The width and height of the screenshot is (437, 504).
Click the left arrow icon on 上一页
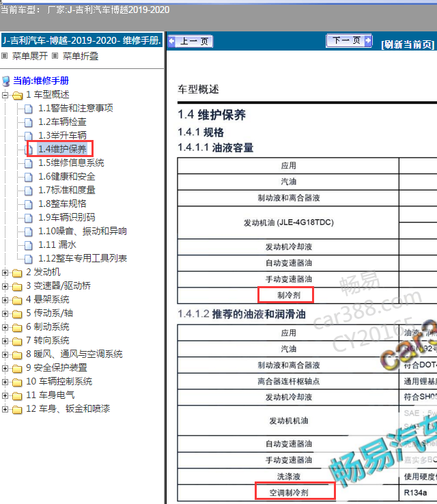click(172, 41)
